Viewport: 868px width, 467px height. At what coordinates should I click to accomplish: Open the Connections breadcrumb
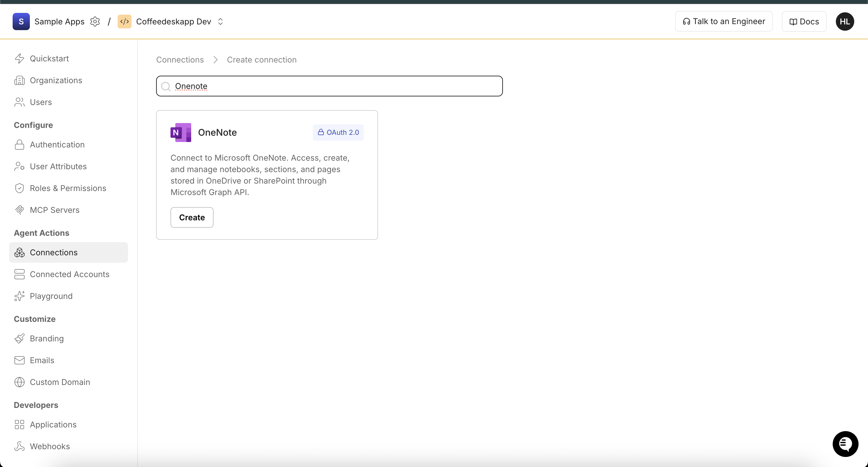point(180,60)
